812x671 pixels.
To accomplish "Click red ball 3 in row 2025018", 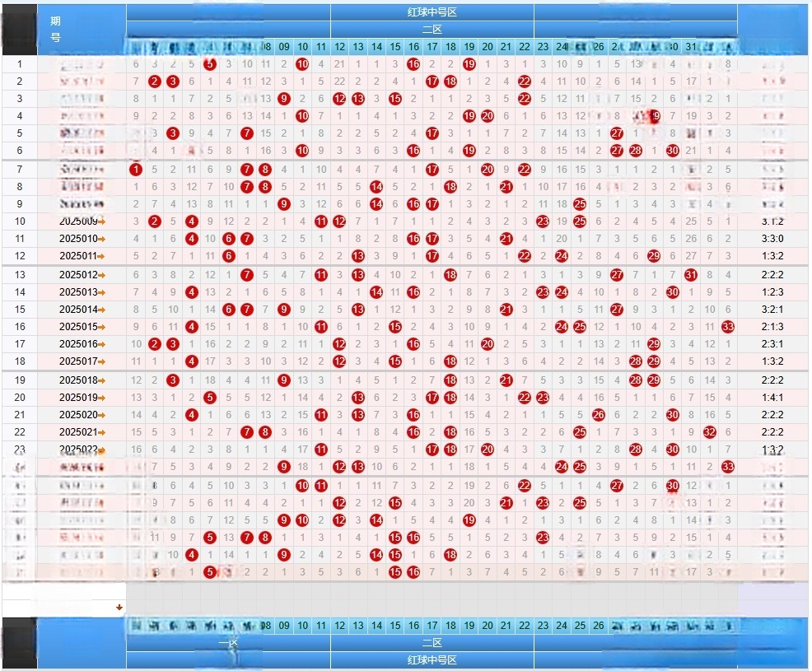I will [x=173, y=380].
